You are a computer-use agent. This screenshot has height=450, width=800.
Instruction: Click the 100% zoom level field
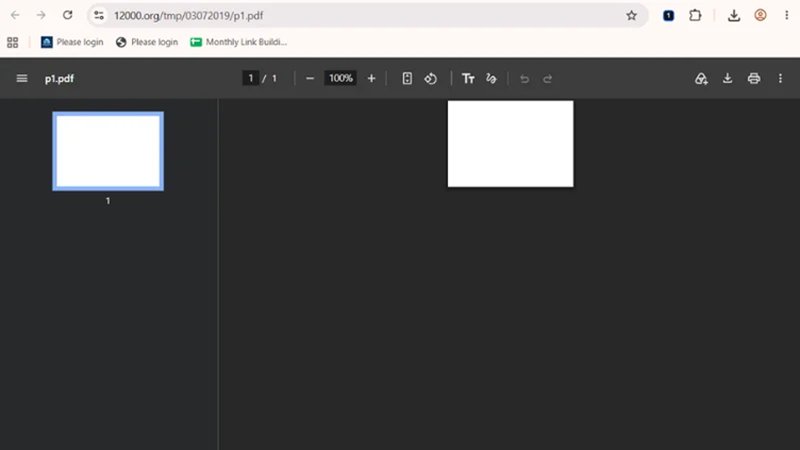(340, 78)
